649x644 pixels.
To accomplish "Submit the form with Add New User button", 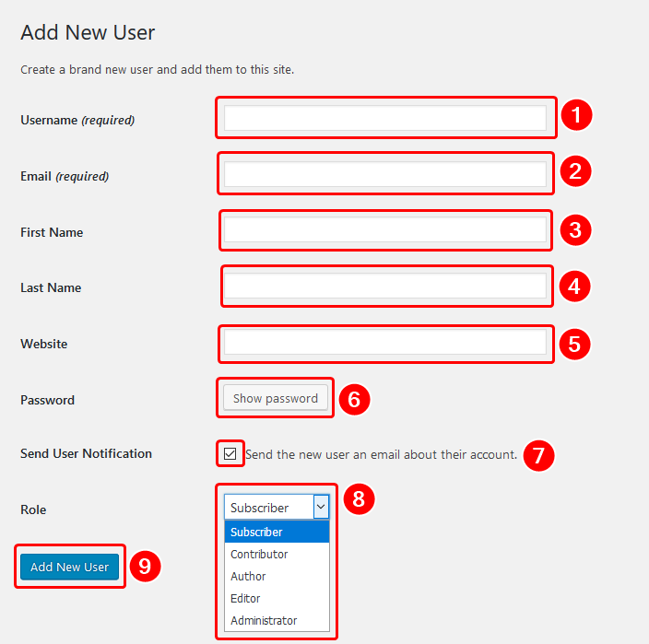I will [69, 567].
